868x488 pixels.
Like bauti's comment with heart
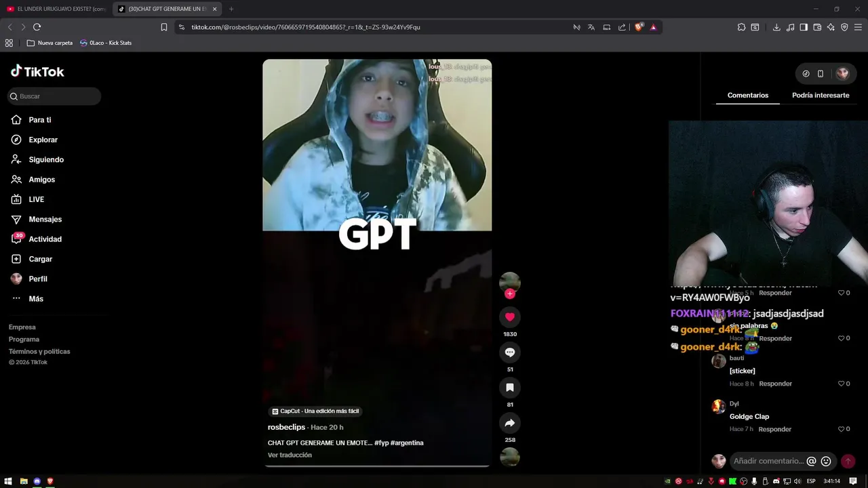[841, 384]
